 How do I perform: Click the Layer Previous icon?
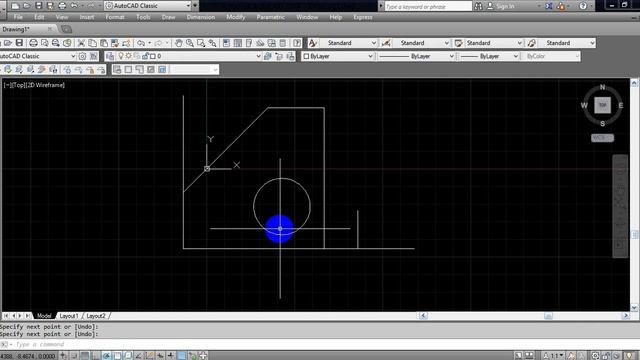point(279,56)
